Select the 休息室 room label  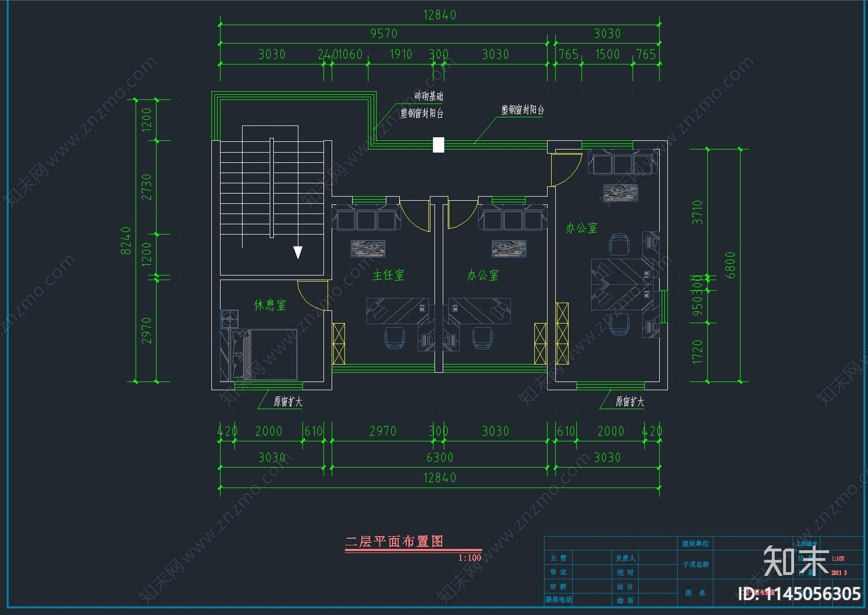coord(270,305)
